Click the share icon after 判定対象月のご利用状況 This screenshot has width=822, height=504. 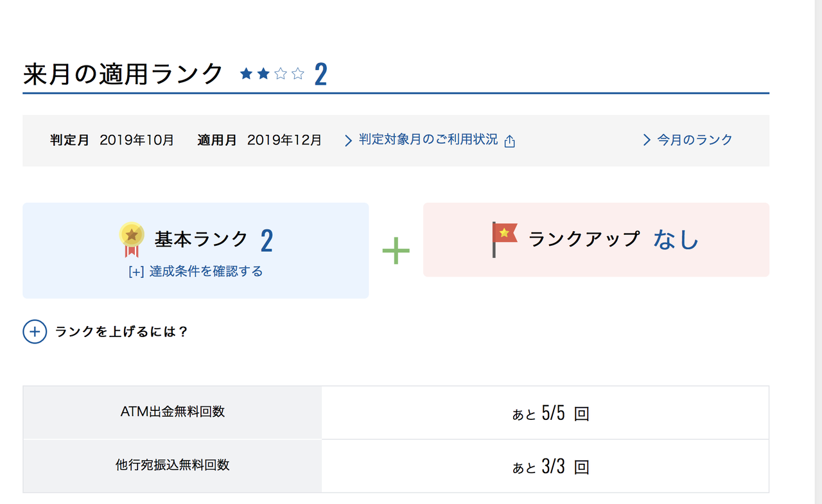point(510,141)
